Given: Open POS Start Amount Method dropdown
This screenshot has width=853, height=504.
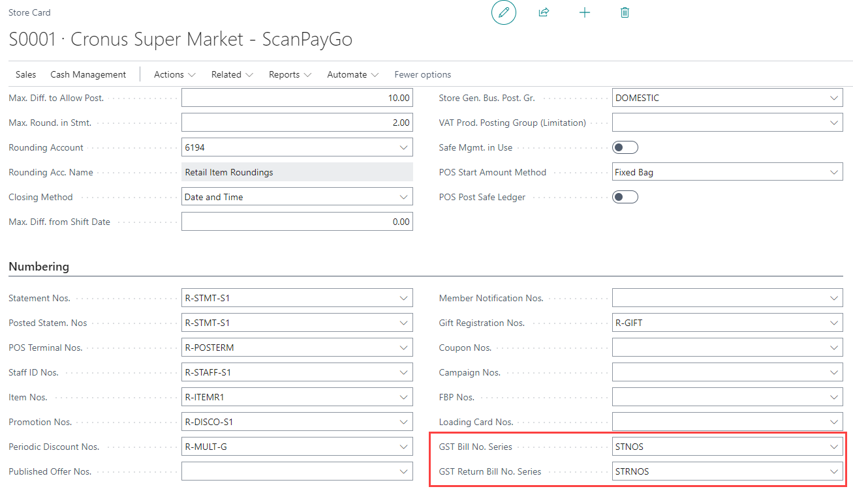Looking at the screenshot, I should [x=833, y=172].
